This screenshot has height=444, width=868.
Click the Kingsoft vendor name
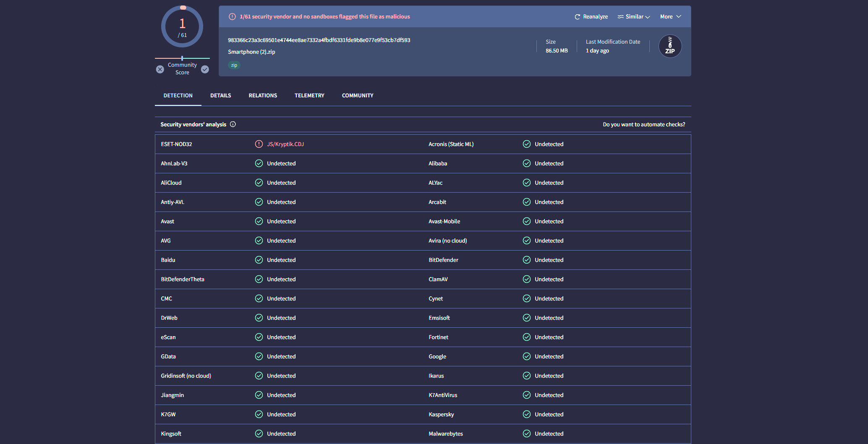click(171, 434)
